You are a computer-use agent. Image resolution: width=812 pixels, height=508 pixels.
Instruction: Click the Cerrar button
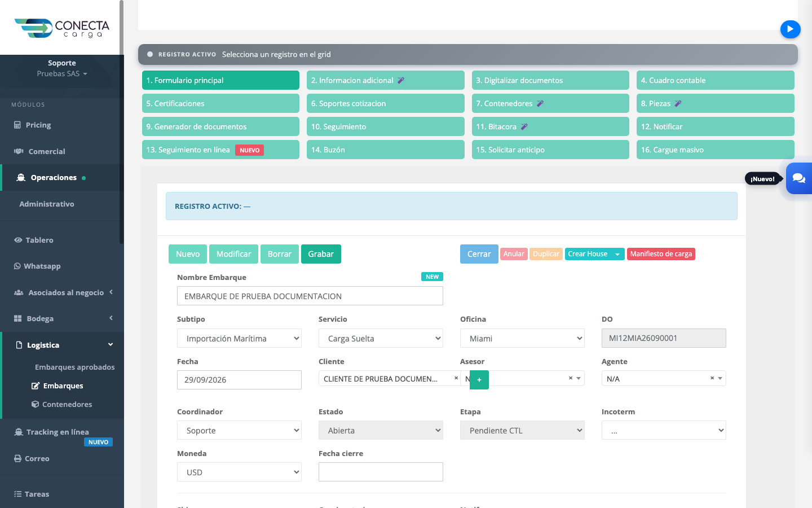479,254
